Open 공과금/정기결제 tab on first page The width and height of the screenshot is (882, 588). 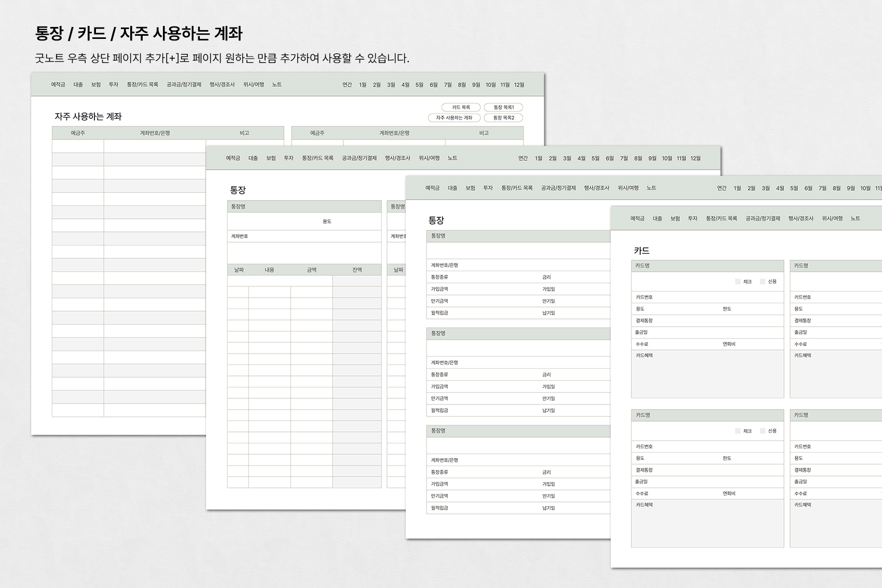coord(184,85)
